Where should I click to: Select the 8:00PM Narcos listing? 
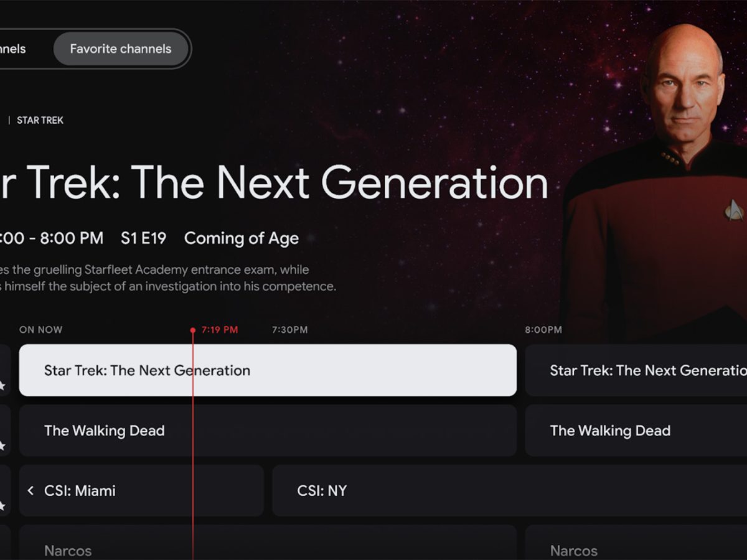coord(635,546)
